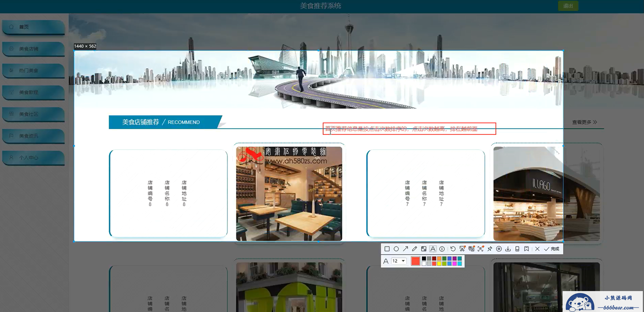The image size is (644, 312).
Task: Open the dark glass storefront photo
Action: click(546, 287)
